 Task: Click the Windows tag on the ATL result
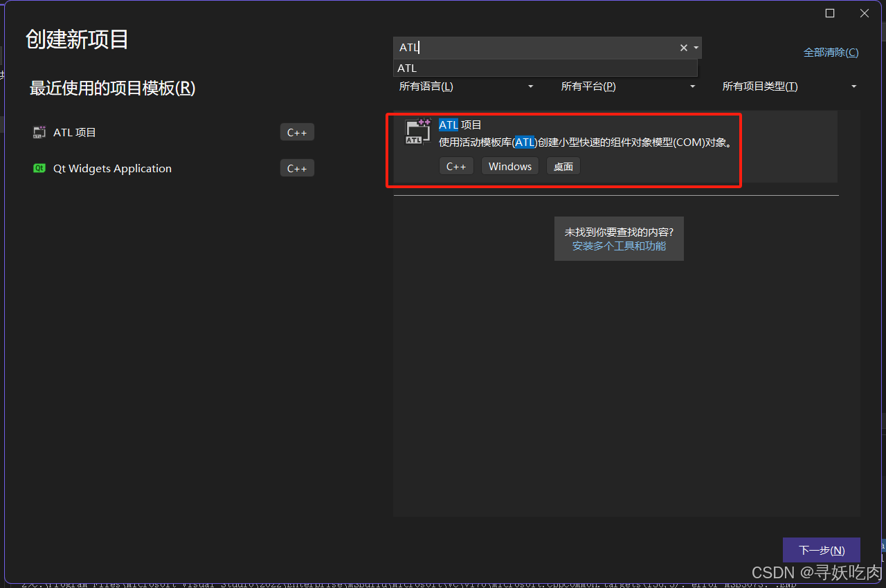(510, 166)
